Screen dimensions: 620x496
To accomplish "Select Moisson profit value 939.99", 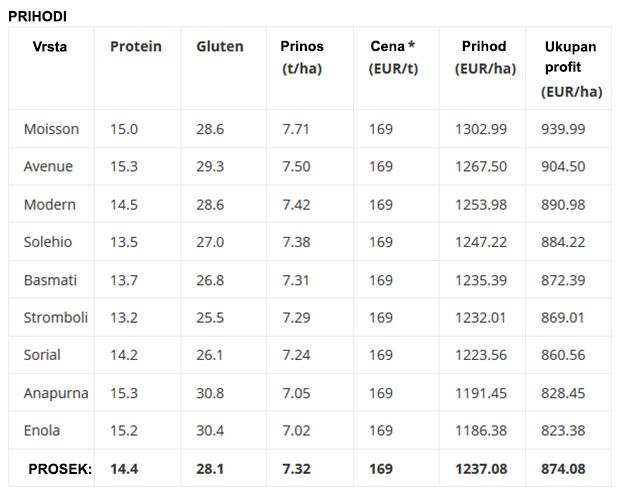I will [563, 129].
